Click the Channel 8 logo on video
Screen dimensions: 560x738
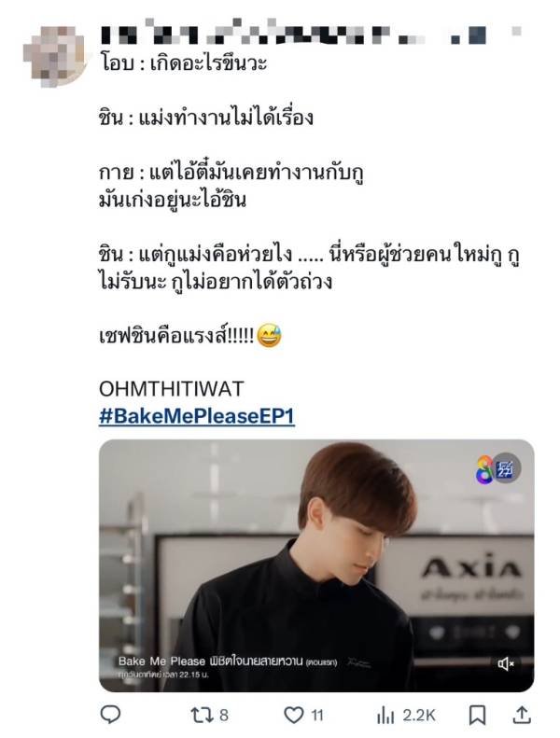pos(484,468)
